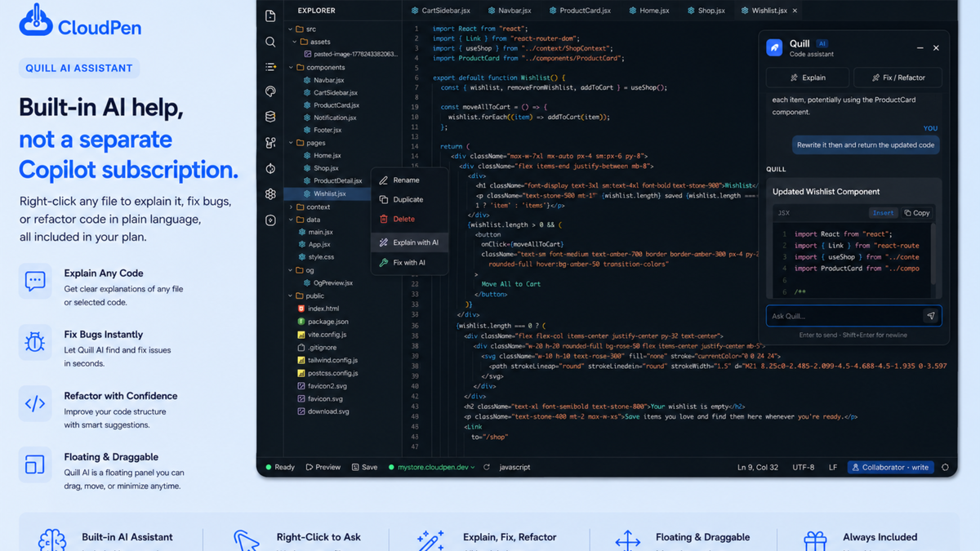
Task: Collapse the src folder
Action: pos(290,29)
